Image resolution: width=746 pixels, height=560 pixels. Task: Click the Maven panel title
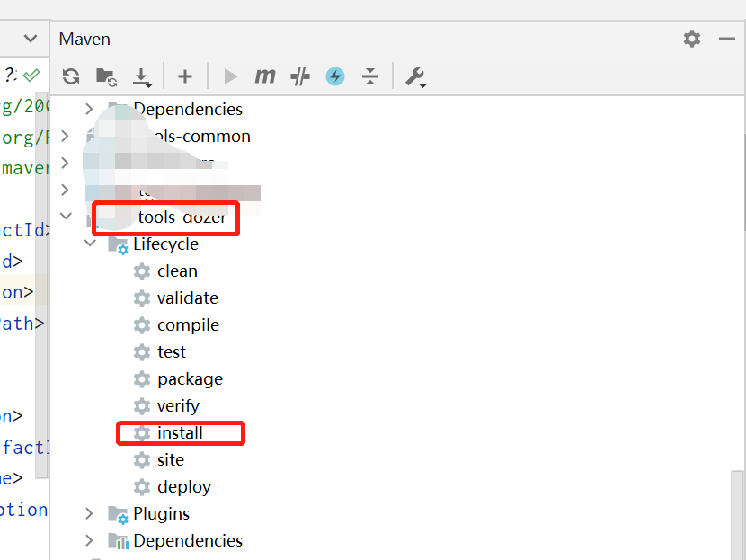tap(84, 39)
